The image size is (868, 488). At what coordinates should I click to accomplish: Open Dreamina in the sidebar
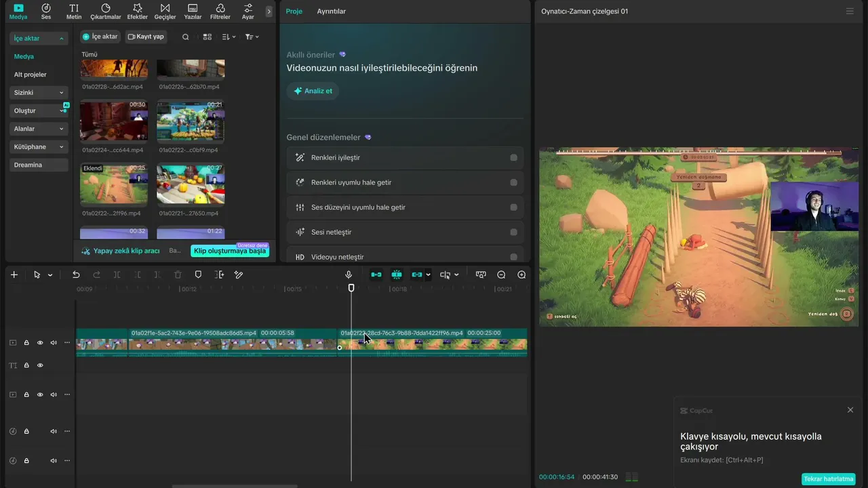coord(39,165)
